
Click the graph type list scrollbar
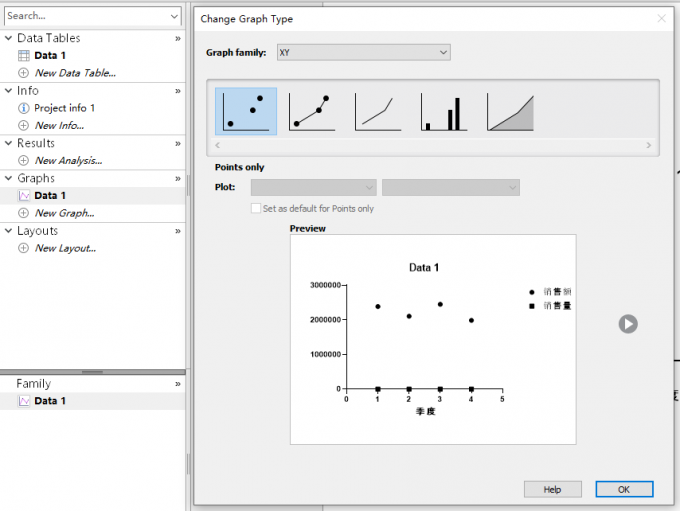coord(433,145)
